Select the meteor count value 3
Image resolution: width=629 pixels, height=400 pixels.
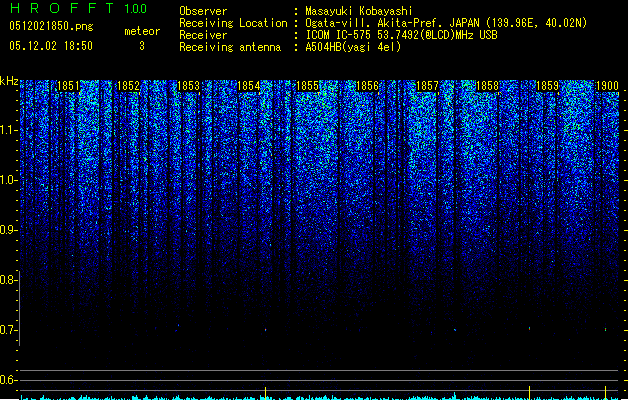142,46
